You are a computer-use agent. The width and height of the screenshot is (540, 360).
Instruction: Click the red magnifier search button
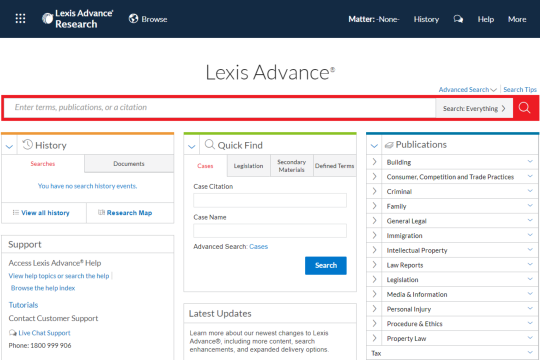click(525, 108)
